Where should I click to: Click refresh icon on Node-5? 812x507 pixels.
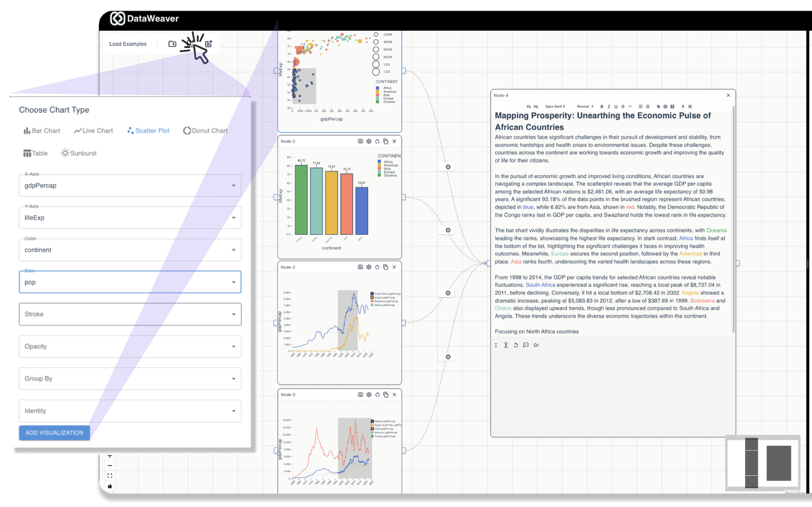click(377, 395)
